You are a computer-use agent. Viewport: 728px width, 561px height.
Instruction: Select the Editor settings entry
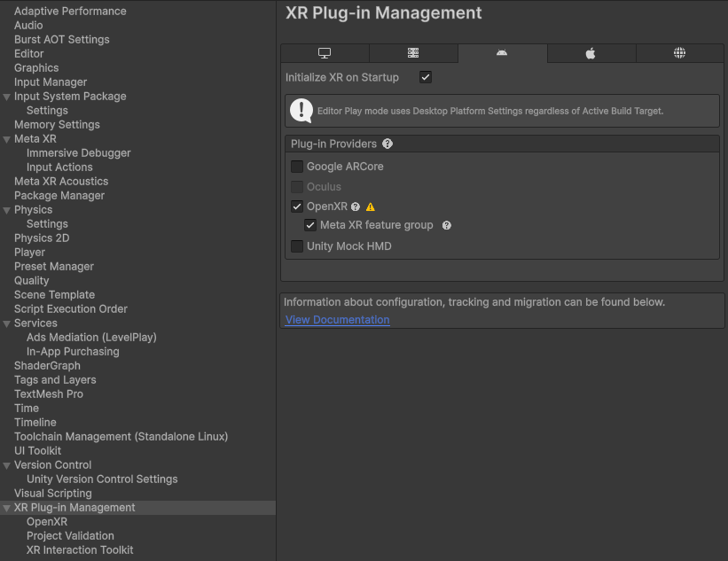coord(28,54)
